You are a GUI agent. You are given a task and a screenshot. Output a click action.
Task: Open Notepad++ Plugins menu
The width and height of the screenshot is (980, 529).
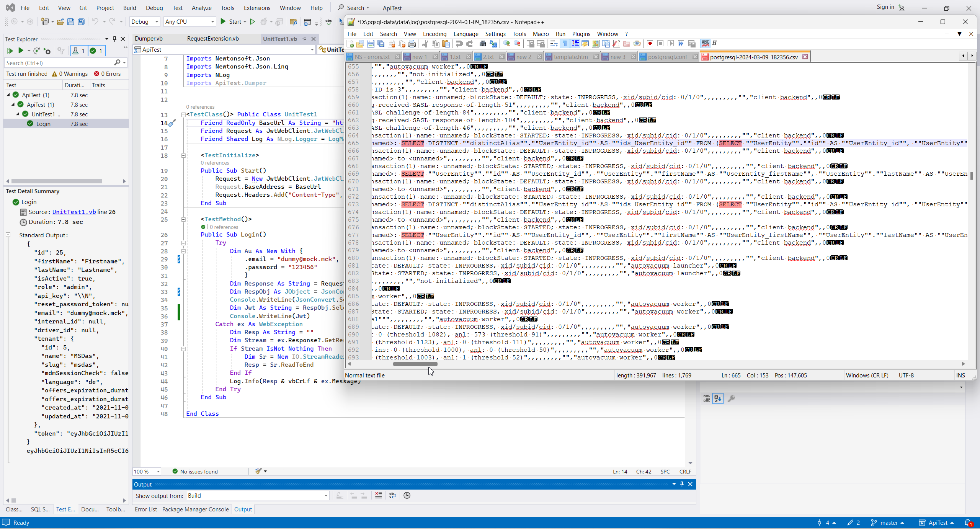pos(581,34)
